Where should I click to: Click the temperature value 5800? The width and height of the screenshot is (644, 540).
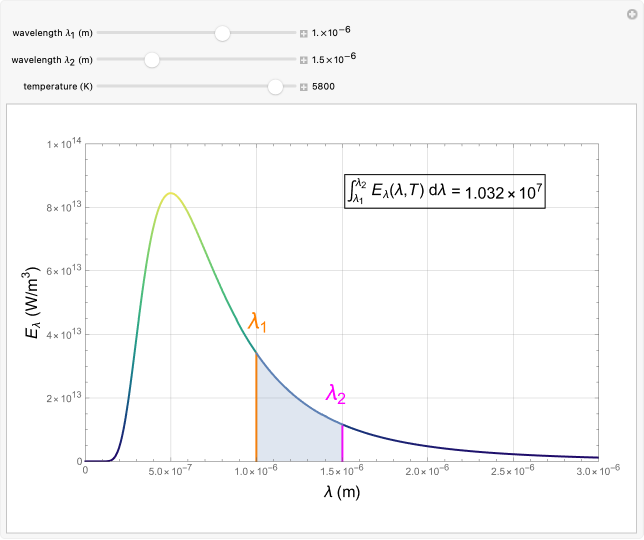(325, 87)
